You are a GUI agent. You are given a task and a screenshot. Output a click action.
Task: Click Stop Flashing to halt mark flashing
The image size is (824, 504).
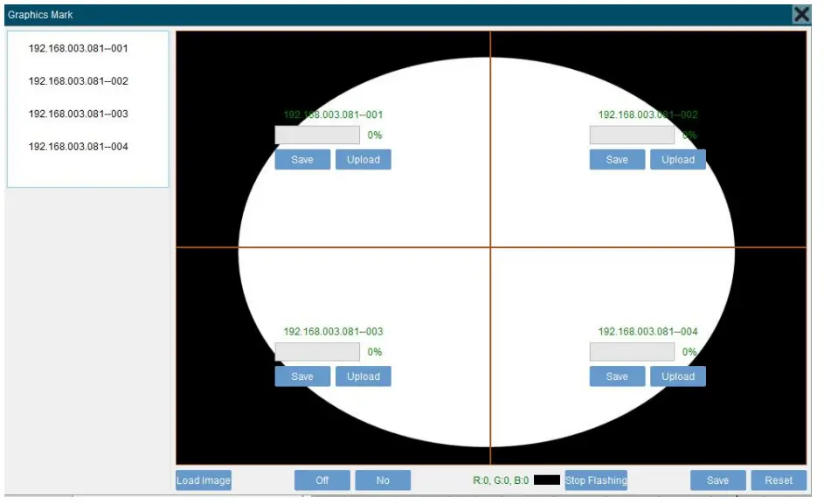[597, 480]
